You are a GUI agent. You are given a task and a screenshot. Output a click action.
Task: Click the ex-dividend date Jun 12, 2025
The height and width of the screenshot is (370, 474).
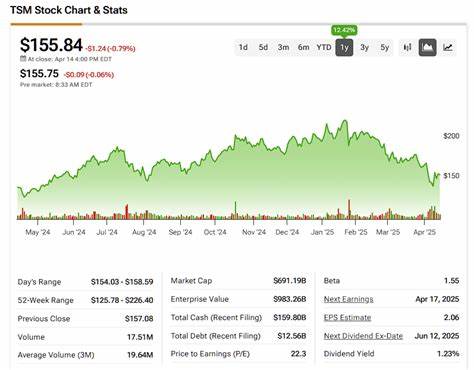(x=437, y=336)
